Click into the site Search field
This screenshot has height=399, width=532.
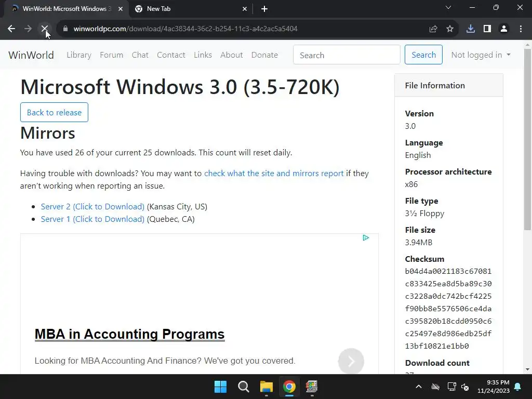click(x=347, y=55)
